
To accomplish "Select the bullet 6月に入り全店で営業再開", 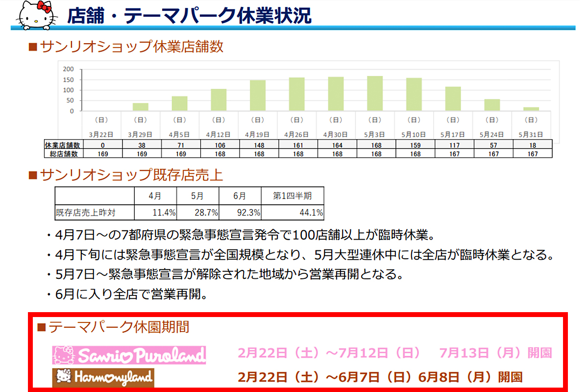I will pos(128,294).
